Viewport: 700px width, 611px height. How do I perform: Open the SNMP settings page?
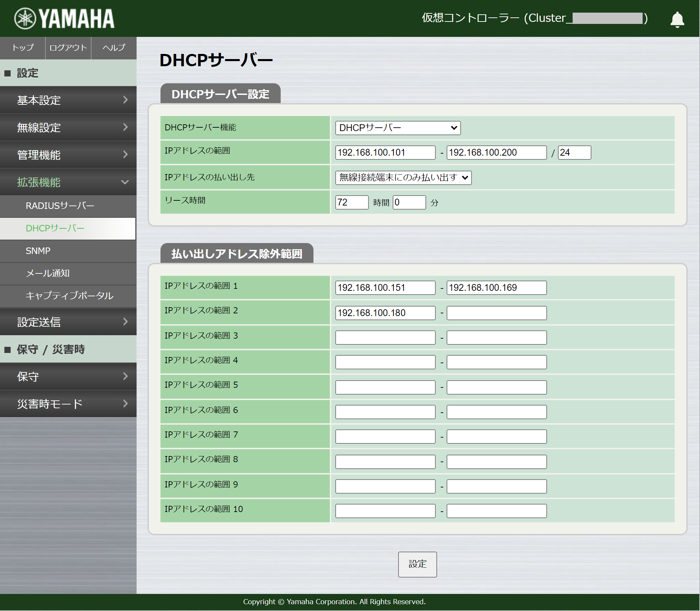[x=38, y=251]
